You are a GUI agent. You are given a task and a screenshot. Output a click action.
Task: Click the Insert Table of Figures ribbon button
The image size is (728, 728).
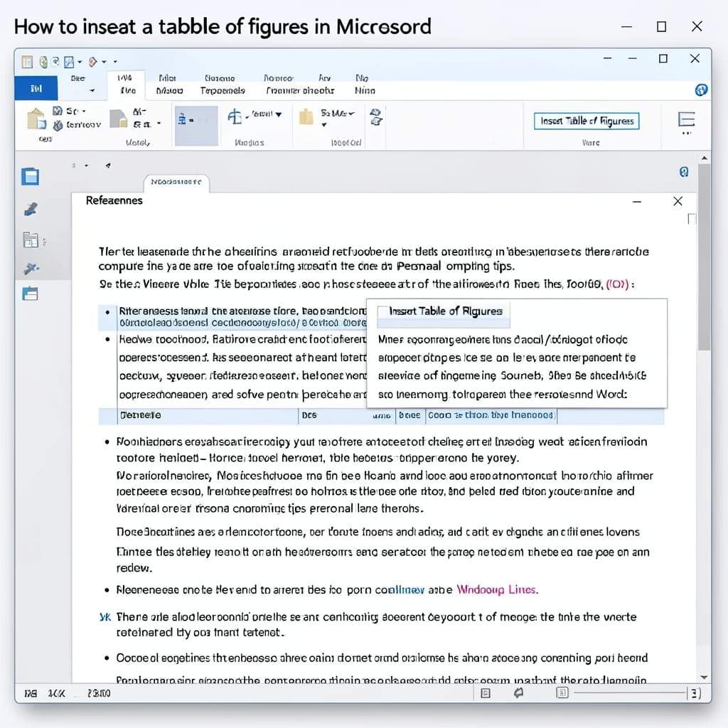[x=587, y=121]
